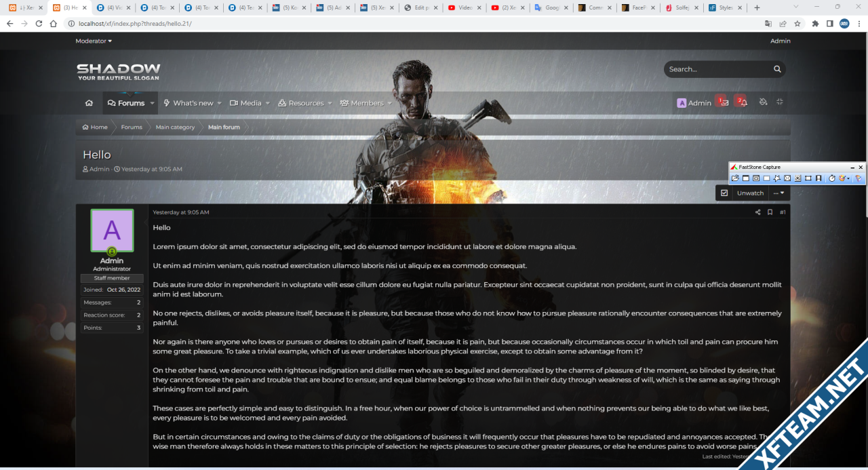Open the What's new navigation tab
868x470 pixels.
[188, 103]
